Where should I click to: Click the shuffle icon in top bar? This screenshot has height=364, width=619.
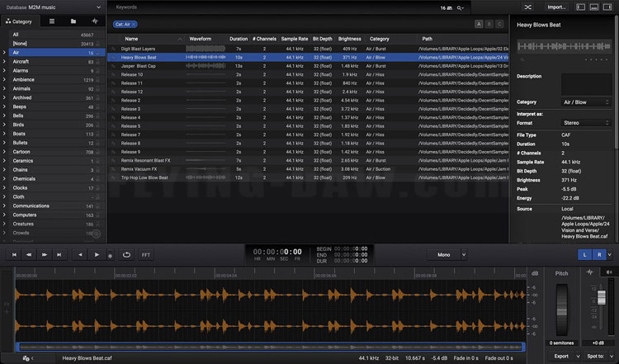pos(527,7)
